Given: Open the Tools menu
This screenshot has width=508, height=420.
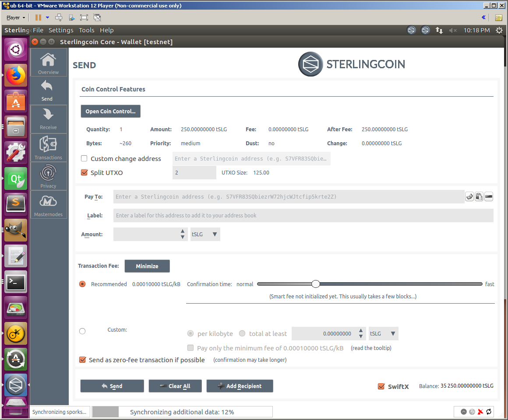Looking at the screenshot, I should pos(87,30).
